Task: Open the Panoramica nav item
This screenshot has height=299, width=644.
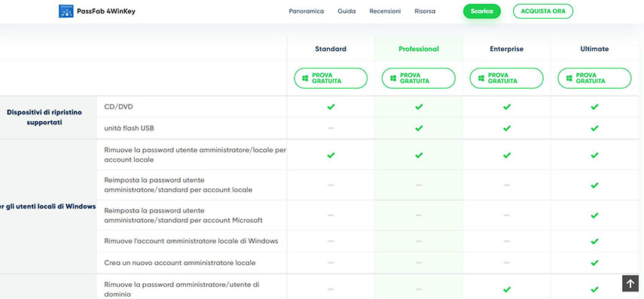Action: click(x=306, y=11)
